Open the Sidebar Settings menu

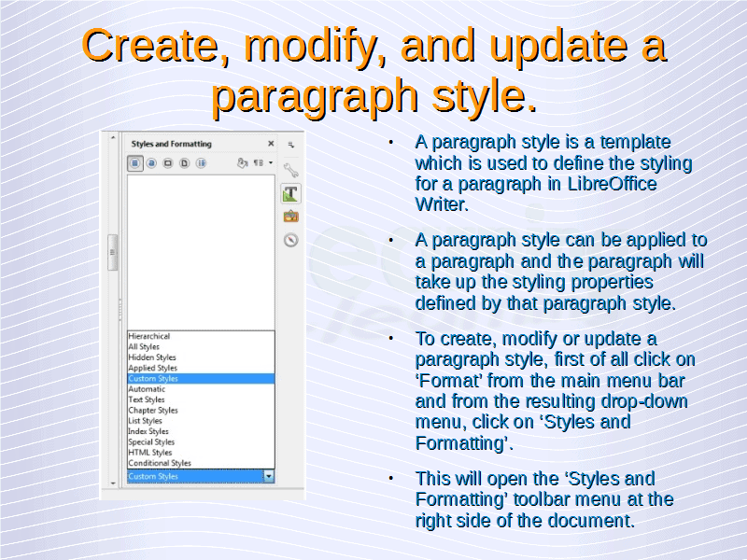[291, 146]
